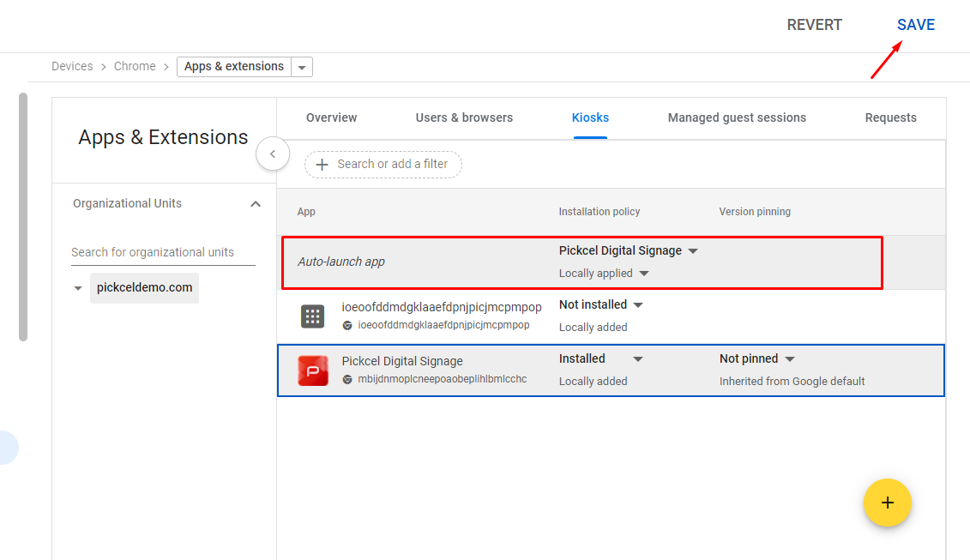The height and width of the screenshot is (560, 970).
Task: Click the App column header
Action: click(306, 212)
